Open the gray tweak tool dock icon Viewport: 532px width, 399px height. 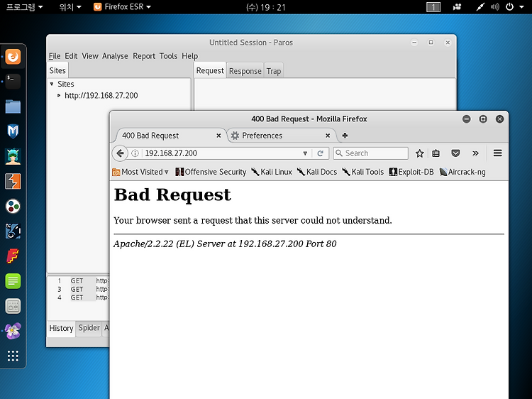(x=13, y=306)
